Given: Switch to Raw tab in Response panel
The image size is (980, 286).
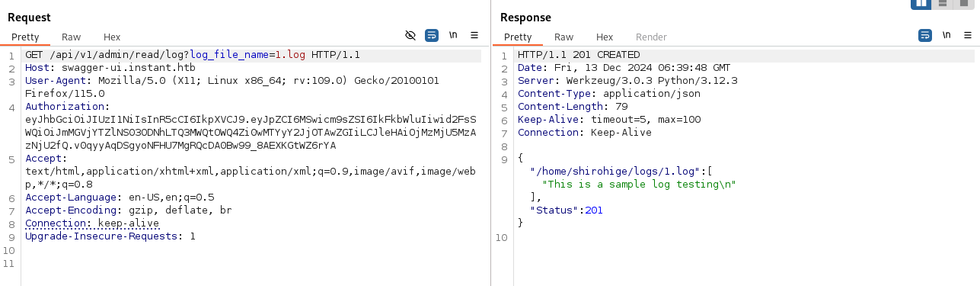Looking at the screenshot, I should pos(563,37).
